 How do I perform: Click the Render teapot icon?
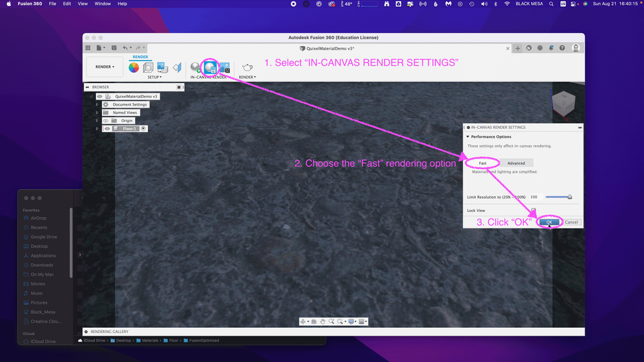(x=247, y=68)
